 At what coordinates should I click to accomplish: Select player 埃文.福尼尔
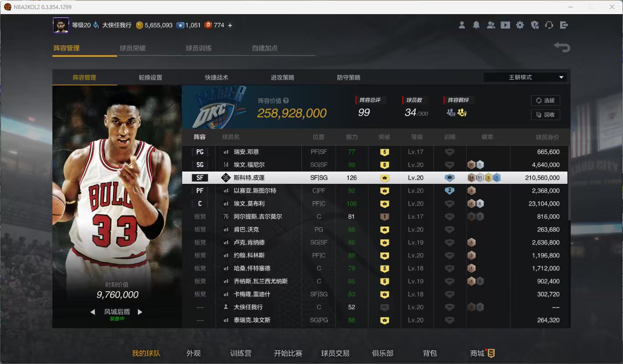pyautogui.click(x=249, y=165)
